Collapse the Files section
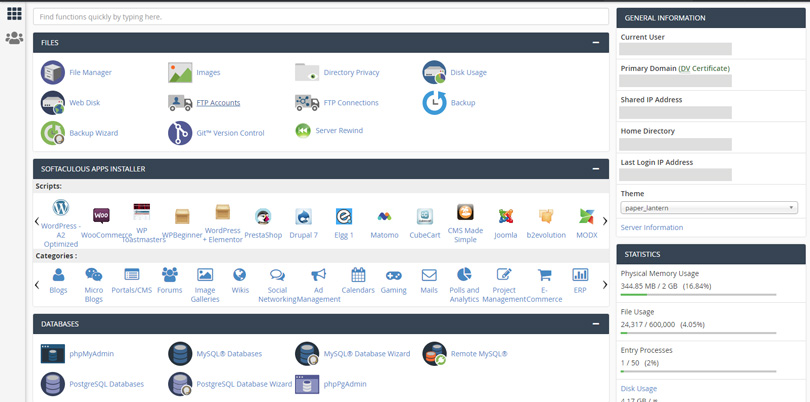This screenshot has width=810, height=402. [x=596, y=43]
